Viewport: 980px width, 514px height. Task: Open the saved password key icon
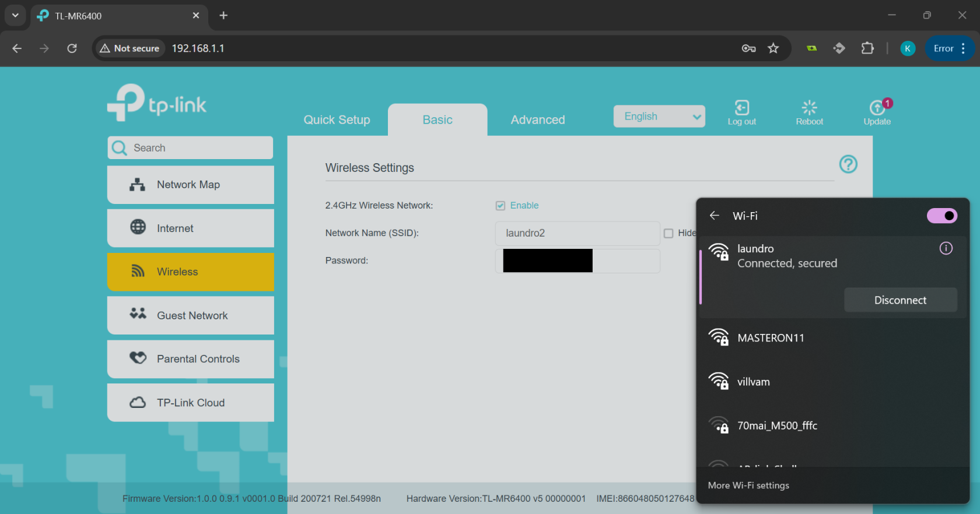tap(749, 48)
